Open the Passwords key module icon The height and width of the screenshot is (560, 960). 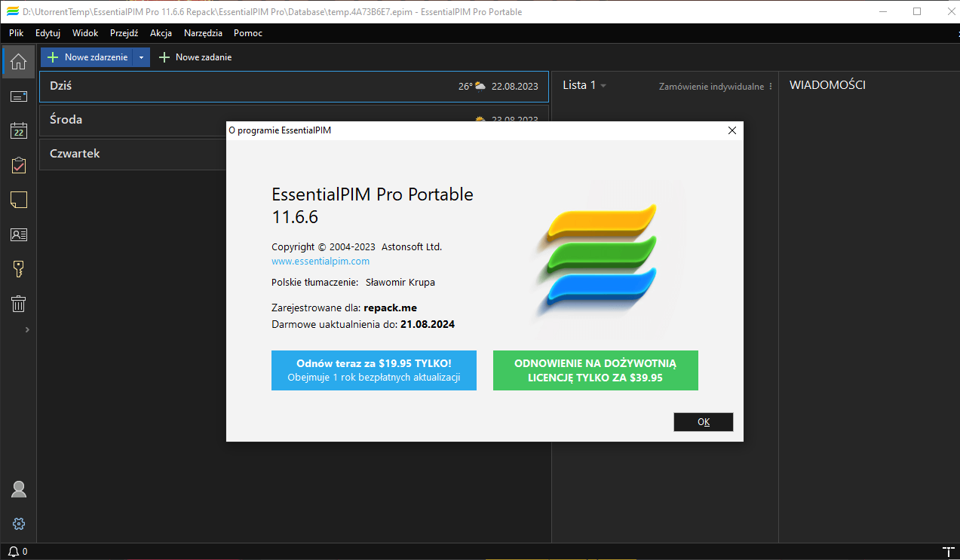click(x=18, y=269)
